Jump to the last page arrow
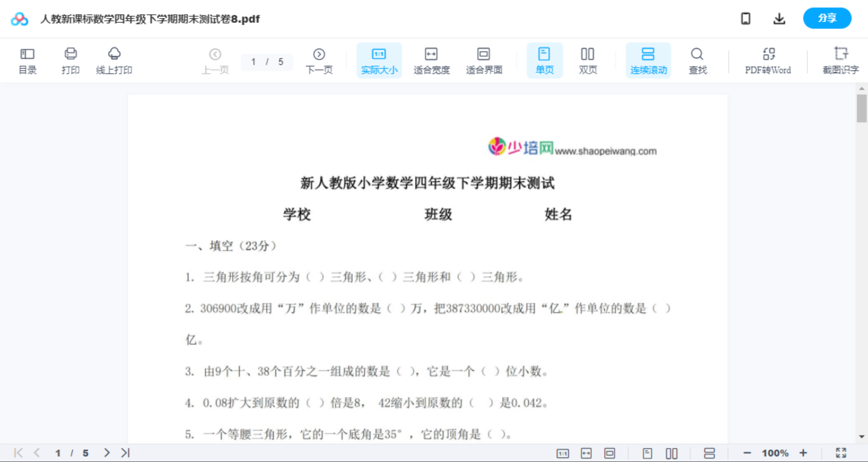The image size is (868, 462). [125, 452]
